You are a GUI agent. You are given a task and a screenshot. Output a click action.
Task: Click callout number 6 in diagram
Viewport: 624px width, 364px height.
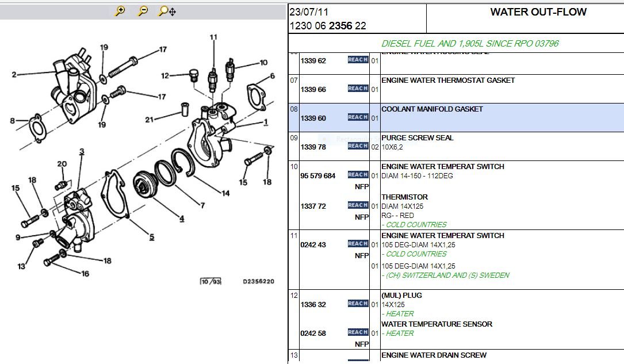(x=272, y=76)
